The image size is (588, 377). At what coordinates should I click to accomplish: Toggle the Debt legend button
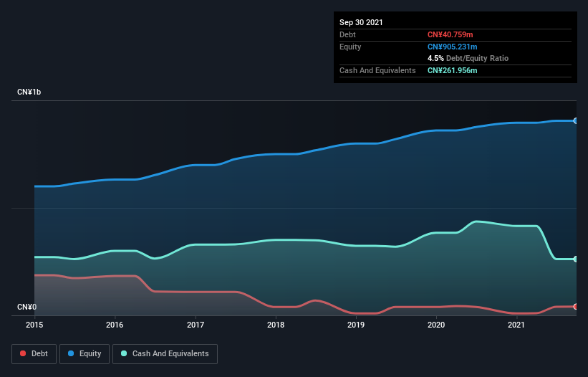(x=34, y=354)
